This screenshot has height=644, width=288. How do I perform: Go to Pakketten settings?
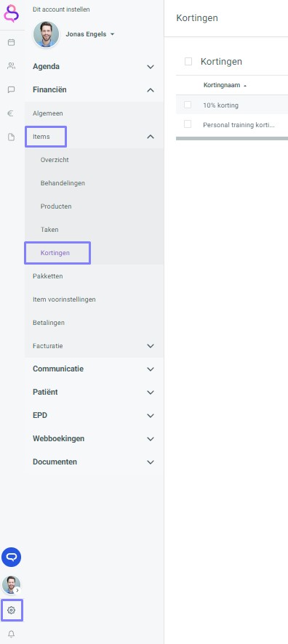[48, 276]
